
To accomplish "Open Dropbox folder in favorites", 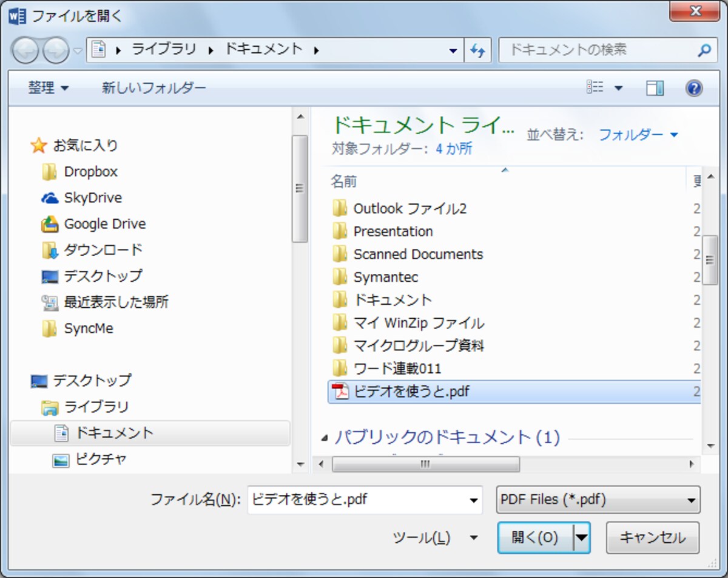I will (79, 172).
